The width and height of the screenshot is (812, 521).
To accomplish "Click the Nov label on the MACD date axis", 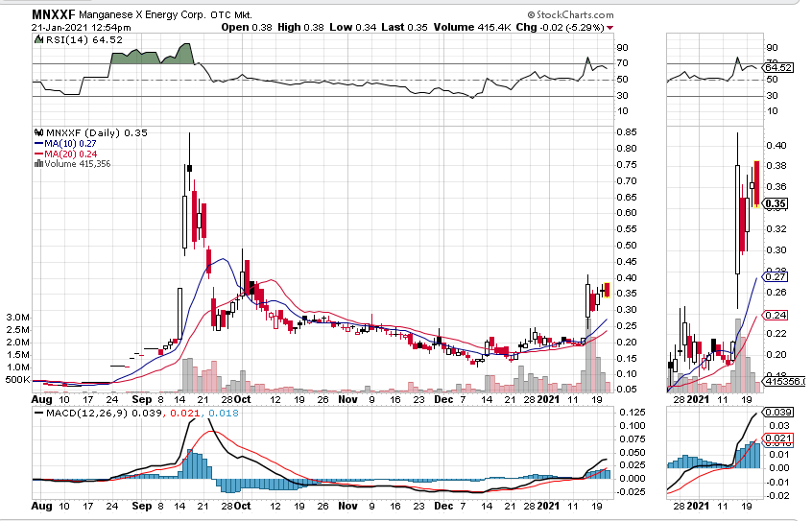I will click(x=348, y=506).
